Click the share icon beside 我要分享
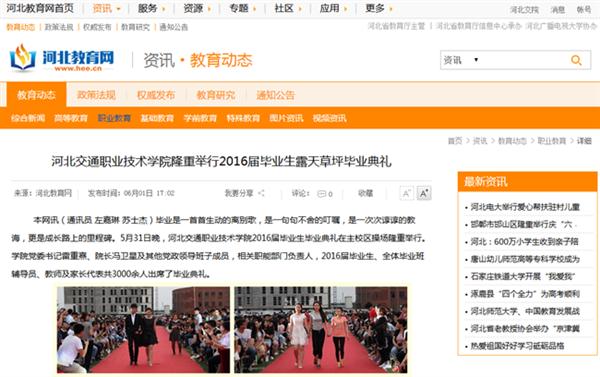 click(x=261, y=193)
